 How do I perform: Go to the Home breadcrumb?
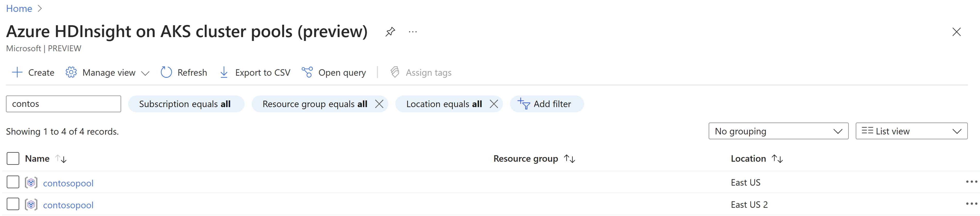pyautogui.click(x=19, y=9)
